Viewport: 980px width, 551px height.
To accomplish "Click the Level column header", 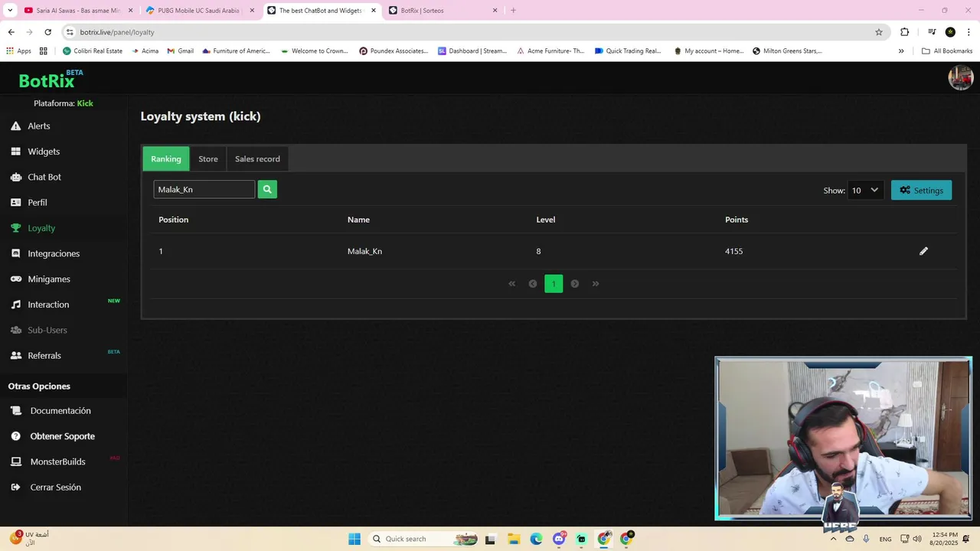I will 546,220.
